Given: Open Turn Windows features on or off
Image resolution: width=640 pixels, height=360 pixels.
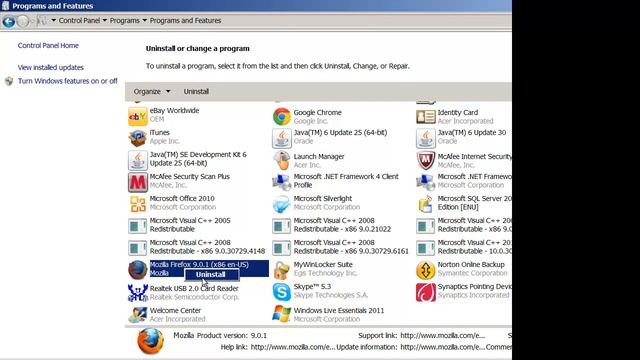Looking at the screenshot, I should (x=68, y=81).
